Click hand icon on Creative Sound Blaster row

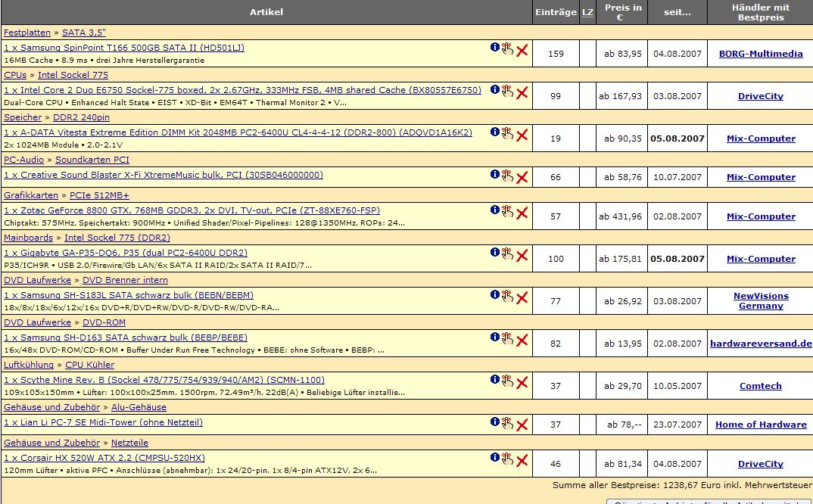pos(508,176)
